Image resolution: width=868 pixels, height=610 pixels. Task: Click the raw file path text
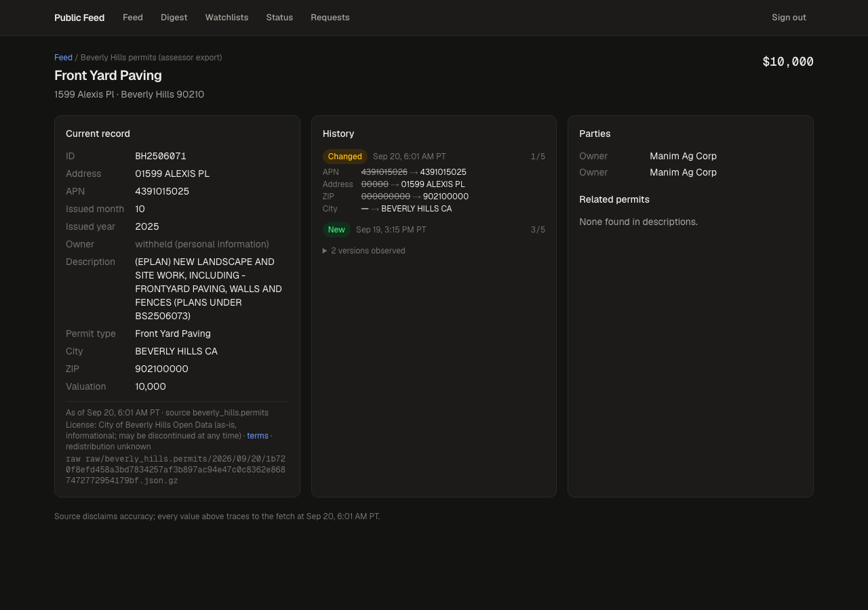coord(176,470)
